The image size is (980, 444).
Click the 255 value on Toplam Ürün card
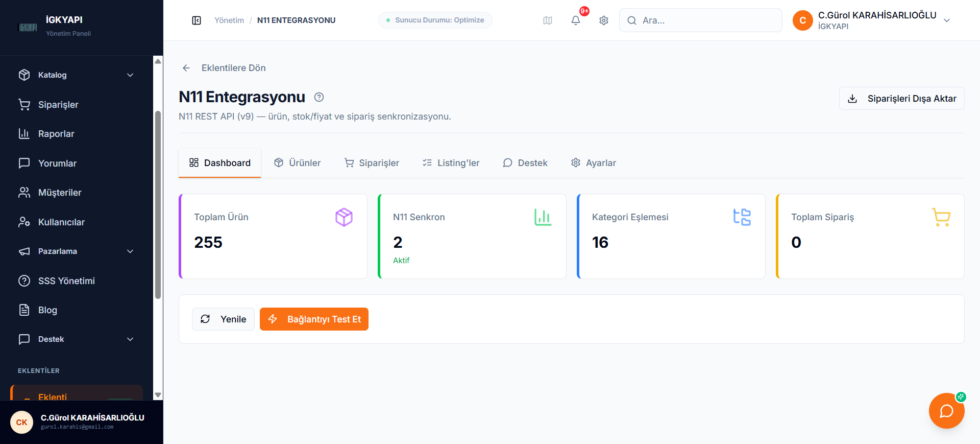tap(208, 242)
